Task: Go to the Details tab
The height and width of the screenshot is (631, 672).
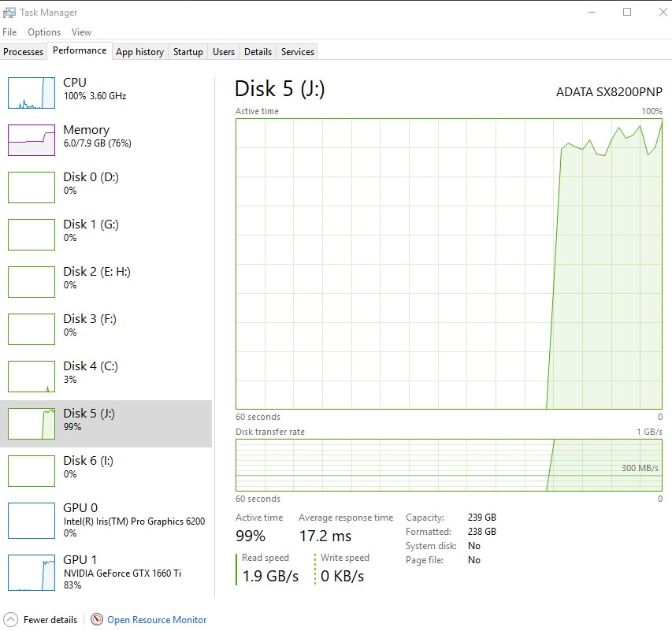Action: coord(258,52)
